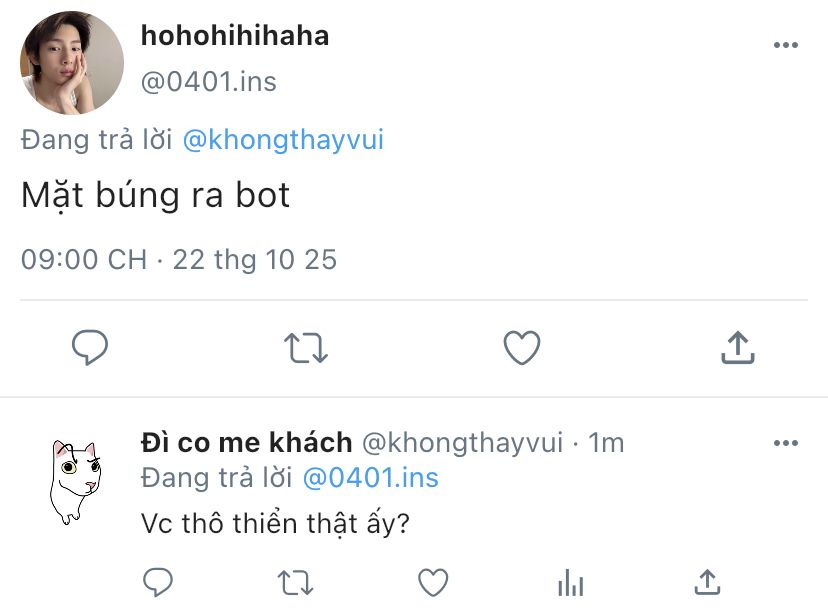Retweet the "Vc thô thiển" comment
The width and height of the screenshot is (828, 615).
pos(295,581)
